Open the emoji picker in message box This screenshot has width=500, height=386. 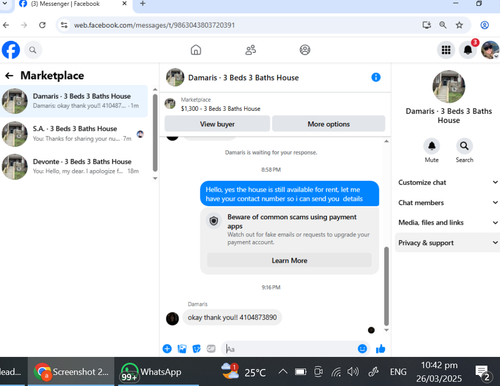click(x=362, y=349)
